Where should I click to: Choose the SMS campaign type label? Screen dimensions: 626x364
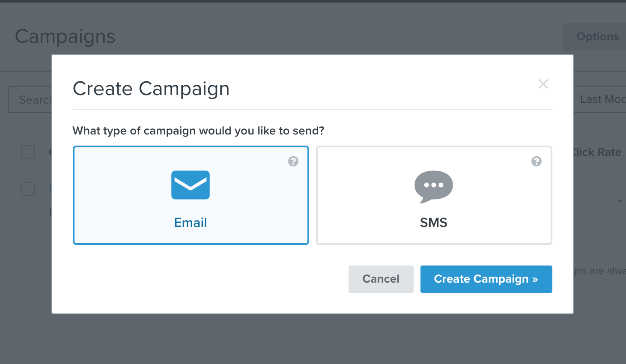(x=433, y=223)
